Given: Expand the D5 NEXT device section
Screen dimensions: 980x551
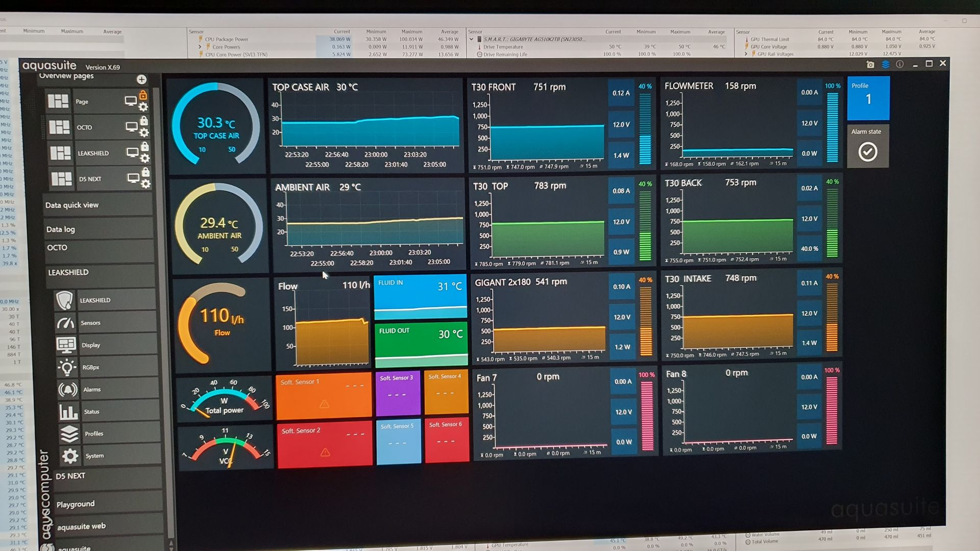Looking at the screenshot, I should (70, 476).
